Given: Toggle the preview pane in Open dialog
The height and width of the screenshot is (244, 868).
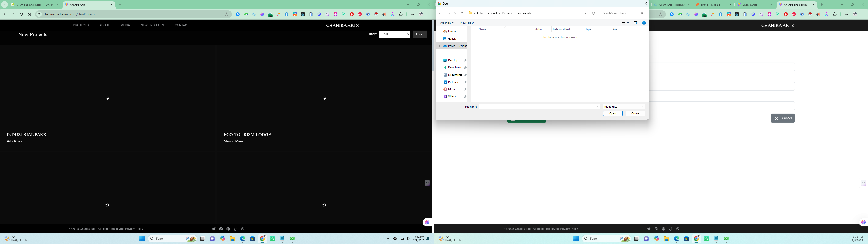Looking at the screenshot, I should point(635,23).
